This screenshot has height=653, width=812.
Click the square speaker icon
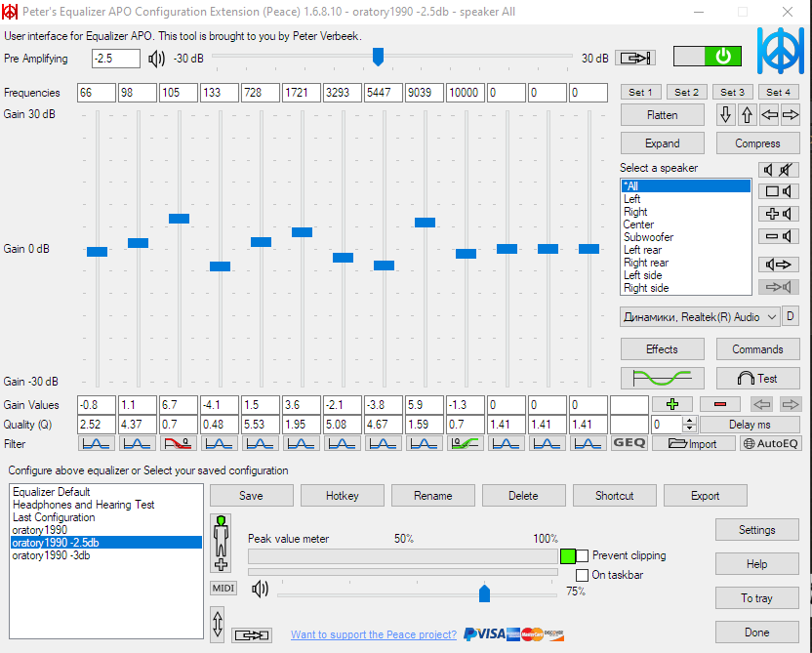pyautogui.click(x=779, y=191)
